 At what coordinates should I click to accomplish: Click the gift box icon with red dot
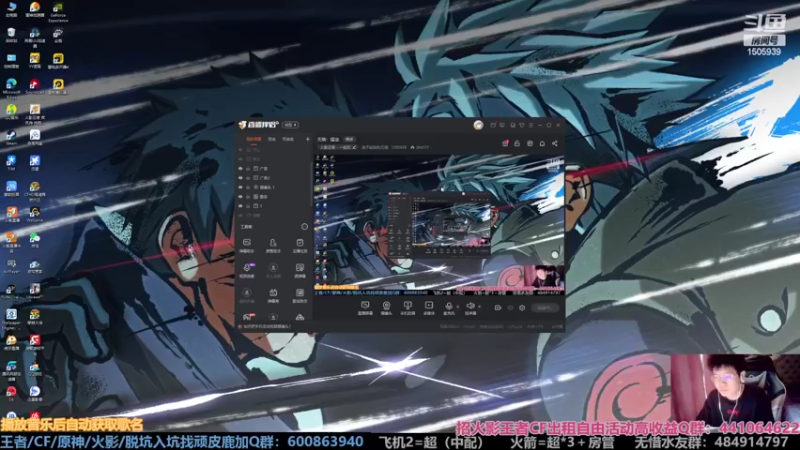[505, 143]
